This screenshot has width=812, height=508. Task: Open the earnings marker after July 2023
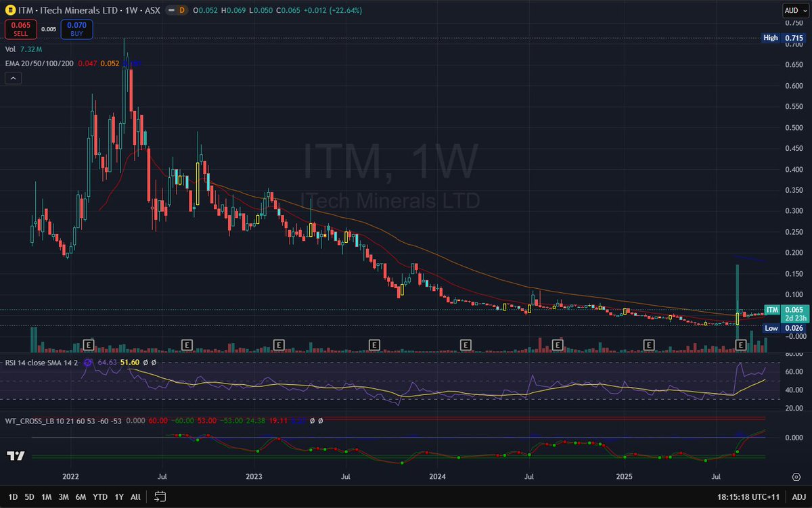(374, 345)
